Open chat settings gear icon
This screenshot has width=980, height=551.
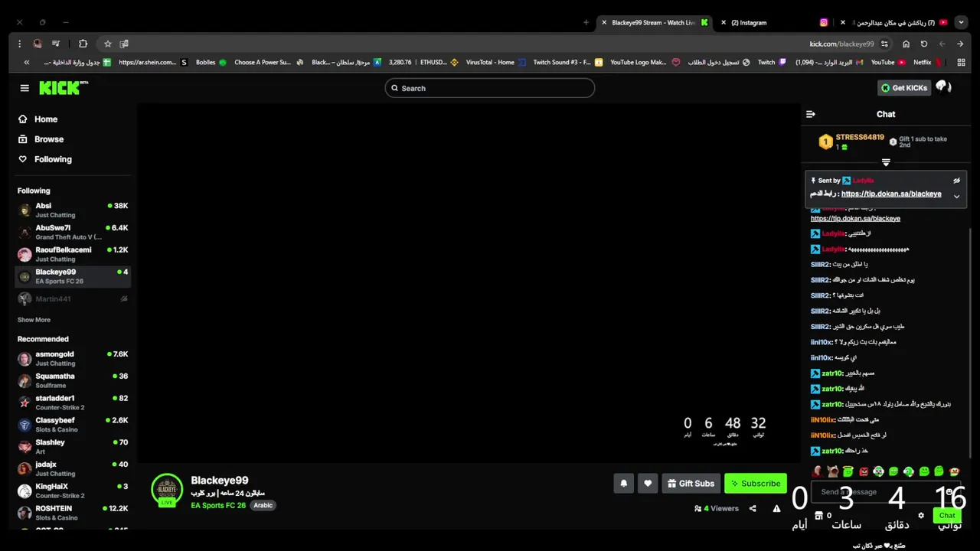(921, 516)
